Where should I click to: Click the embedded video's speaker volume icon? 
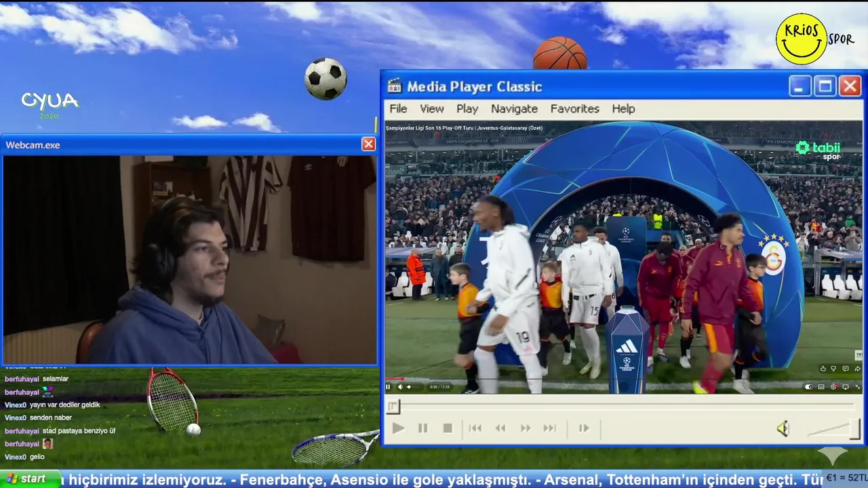(400, 387)
